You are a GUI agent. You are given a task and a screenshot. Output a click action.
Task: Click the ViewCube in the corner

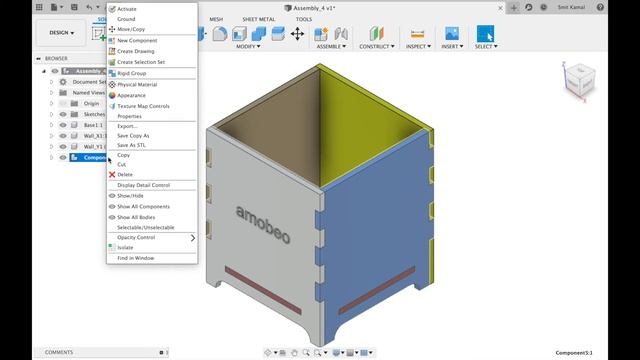tap(579, 80)
